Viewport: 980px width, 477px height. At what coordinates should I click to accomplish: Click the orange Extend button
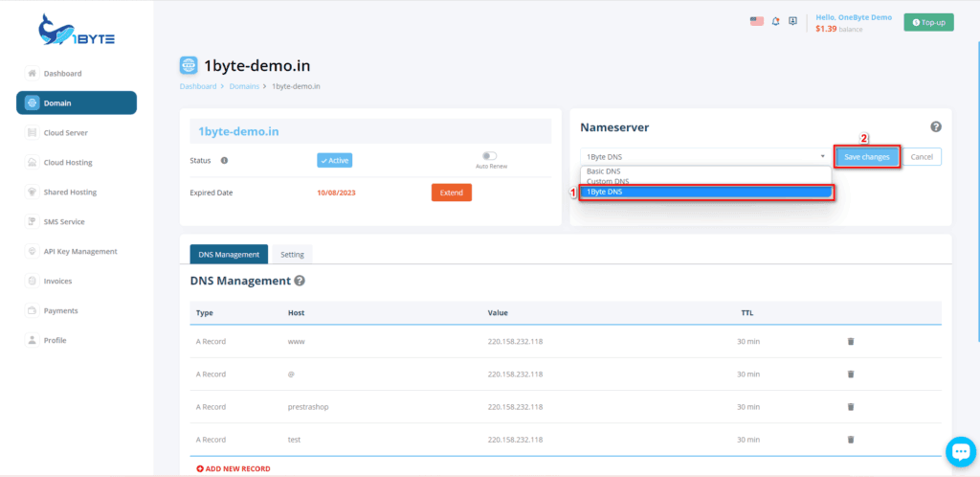pyautogui.click(x=452, y=193)
